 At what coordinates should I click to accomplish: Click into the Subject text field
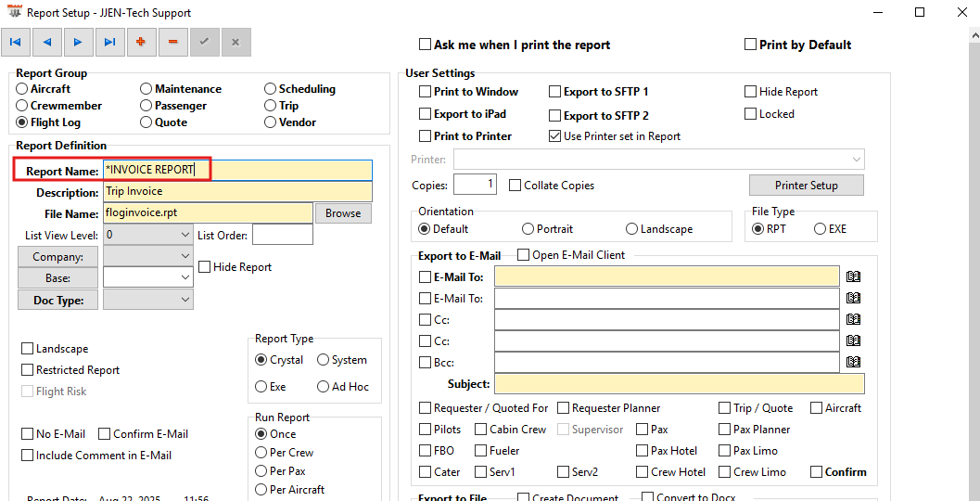pos(679,384)
